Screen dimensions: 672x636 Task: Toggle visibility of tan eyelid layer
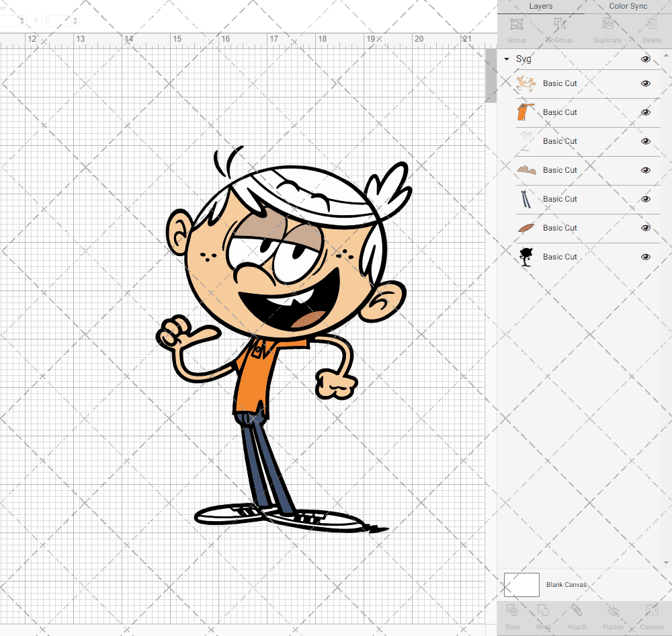point(645,170)
